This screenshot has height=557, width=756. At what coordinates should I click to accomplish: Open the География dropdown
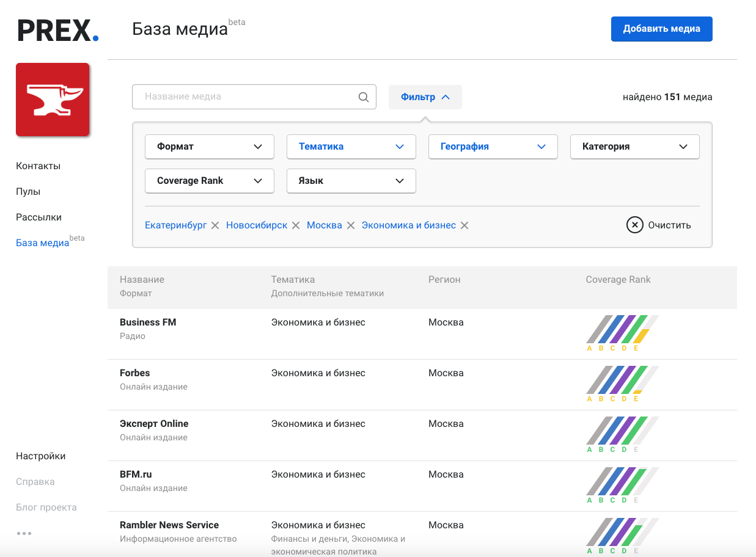pyautogui.click(x=493, y=147)
